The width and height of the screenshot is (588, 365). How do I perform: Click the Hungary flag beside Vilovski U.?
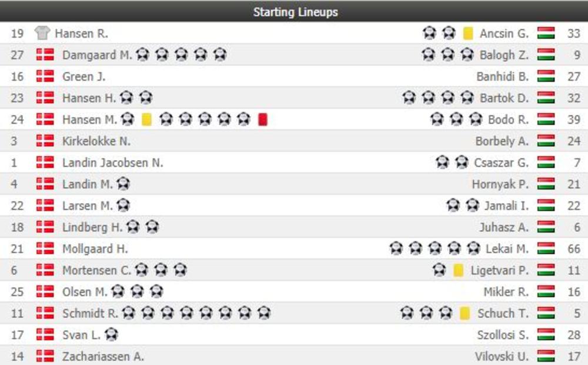[x=546, y=356]
